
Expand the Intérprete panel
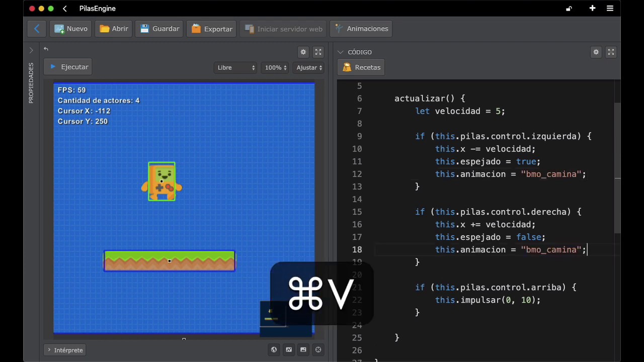(65, 350)
